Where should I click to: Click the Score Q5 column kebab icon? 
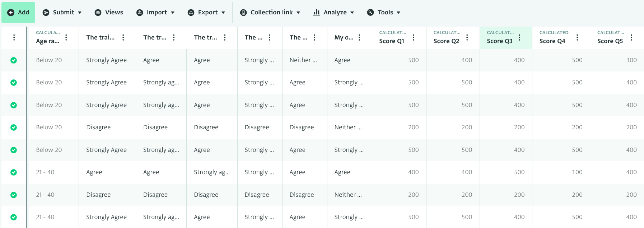coord(631,37)
